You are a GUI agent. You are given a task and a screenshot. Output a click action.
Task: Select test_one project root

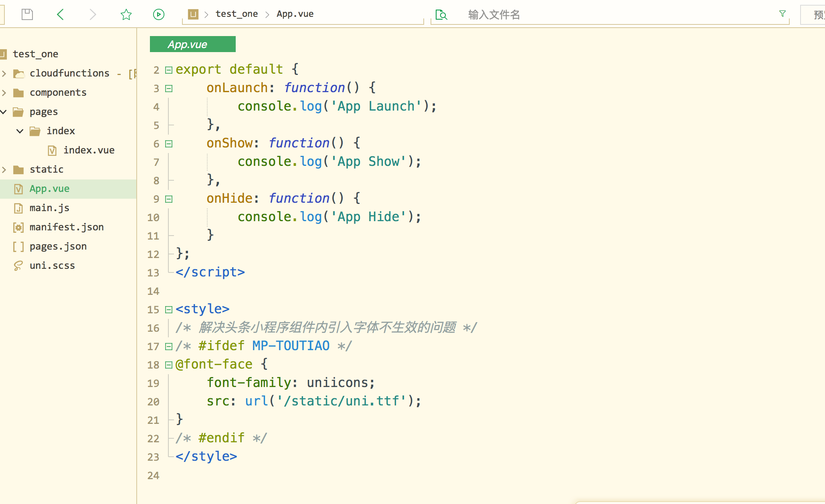tap(35, 54)
